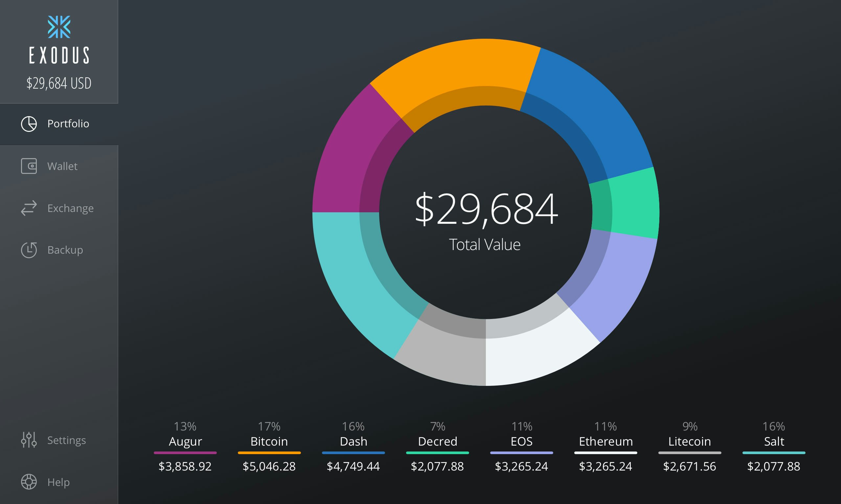Image resolution: width=841 pixels, height=504 pixels.
Task: Switch to the Exchange tab
Action: [70, 208]
